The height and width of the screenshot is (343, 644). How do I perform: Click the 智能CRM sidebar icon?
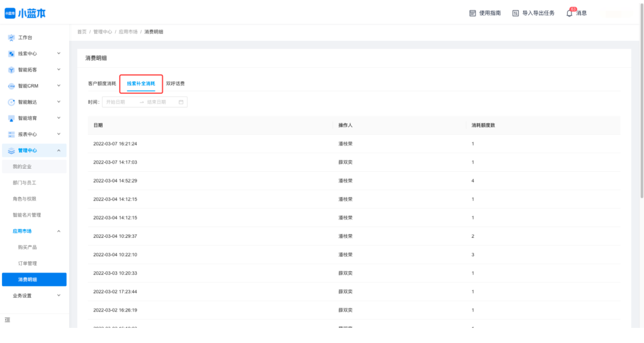click(11, 86)
